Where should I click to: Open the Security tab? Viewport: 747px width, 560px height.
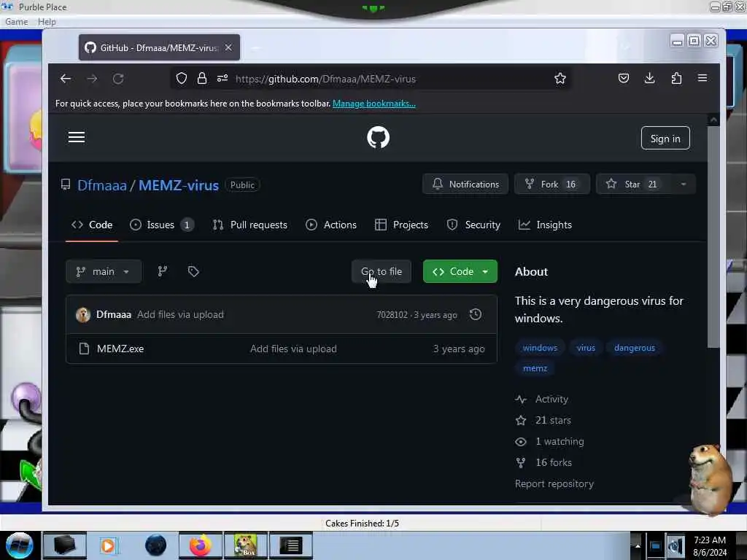(473, 225)
